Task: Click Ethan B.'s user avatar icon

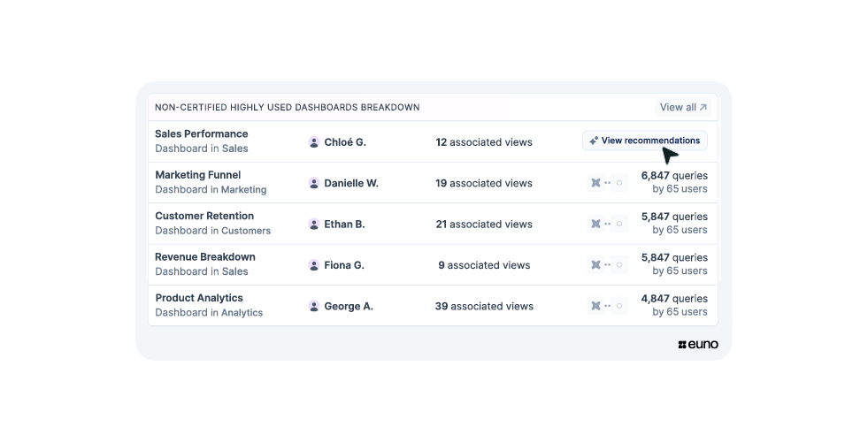Action: pos(314,225)
